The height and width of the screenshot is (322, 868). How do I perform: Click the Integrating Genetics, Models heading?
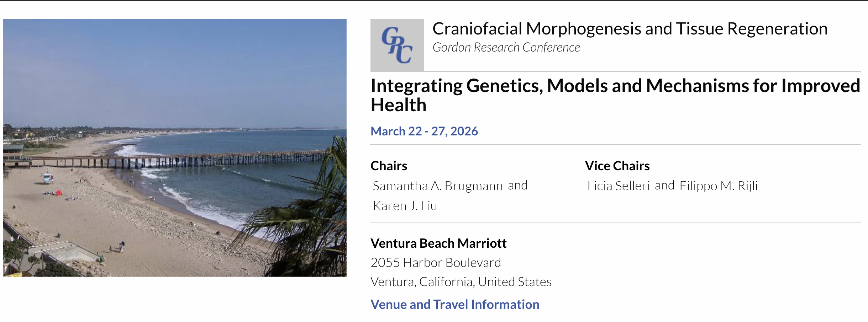coord(616,95)
